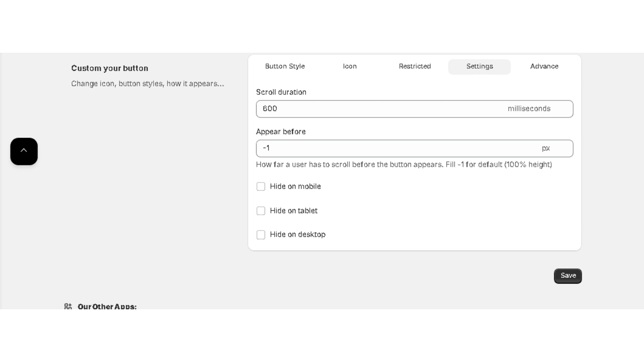Enable the Hide on mobile checkbox
644x362 pixels.
point(261,187)
